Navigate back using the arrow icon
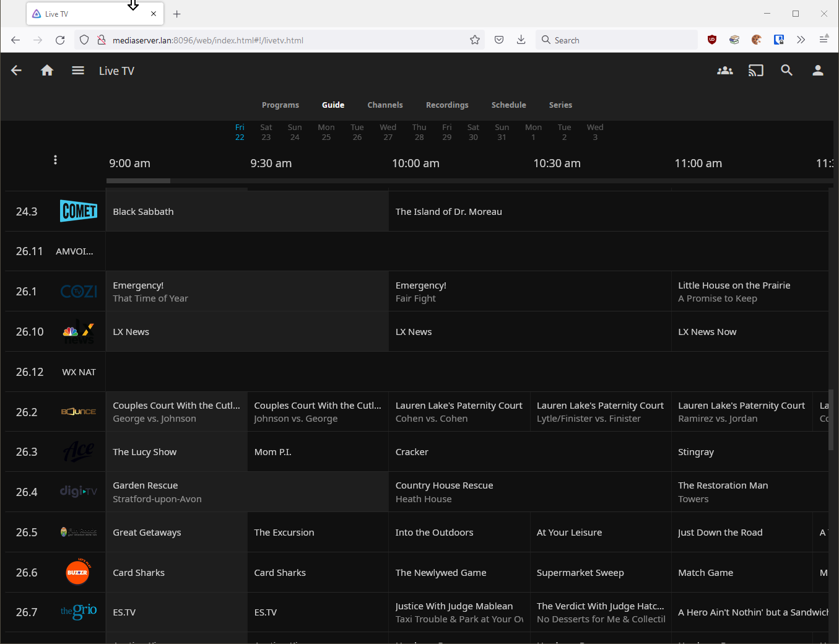The height and width of the screenshot is (644, 839). coord(15,70)
